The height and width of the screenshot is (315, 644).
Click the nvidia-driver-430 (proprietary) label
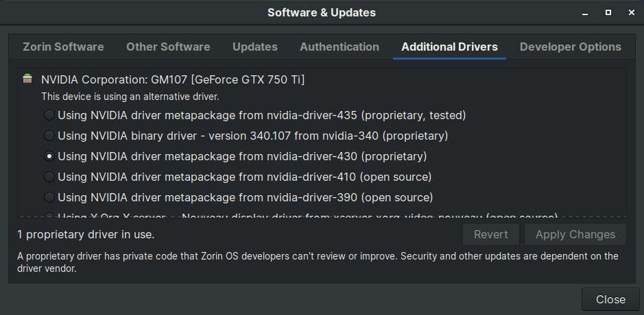tap(242, 156)
